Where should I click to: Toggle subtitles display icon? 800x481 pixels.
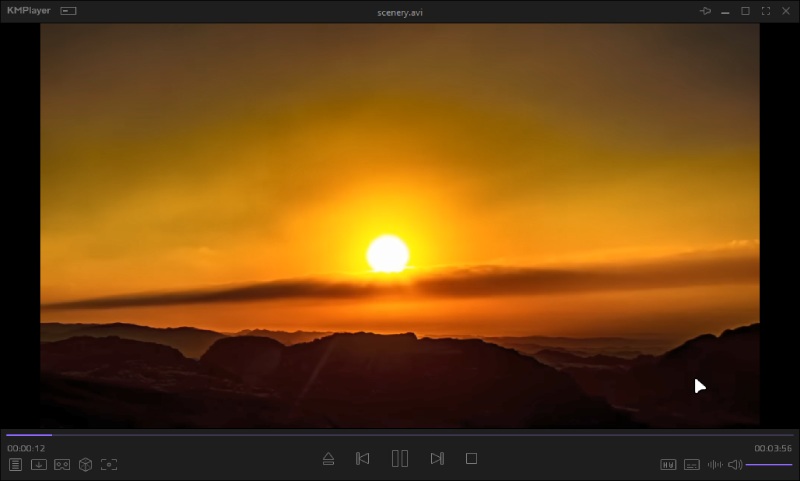coord(691,464)
